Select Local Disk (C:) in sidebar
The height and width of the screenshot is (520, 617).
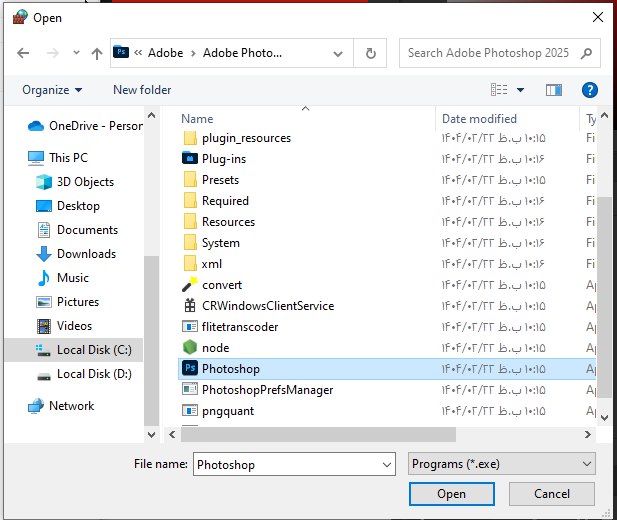[74, 350]
